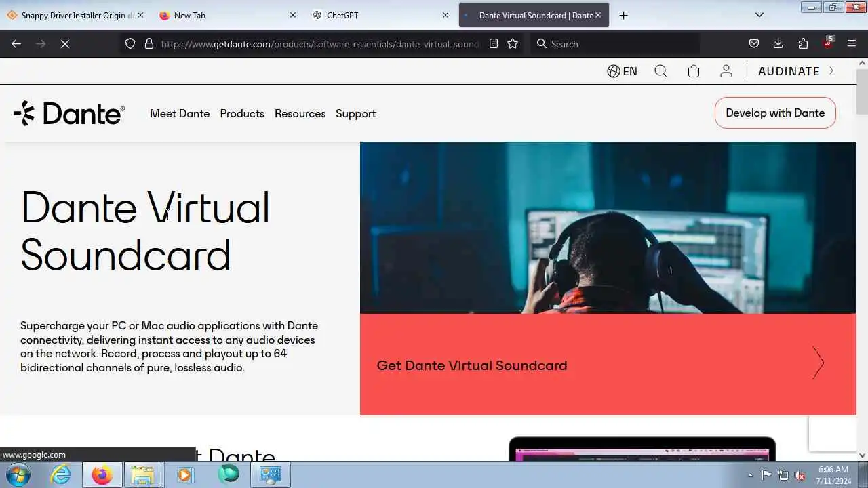Open Windows Media Player on taskbar
The width and height of the screenshot is (868, 488).
(x=184, y=474)
